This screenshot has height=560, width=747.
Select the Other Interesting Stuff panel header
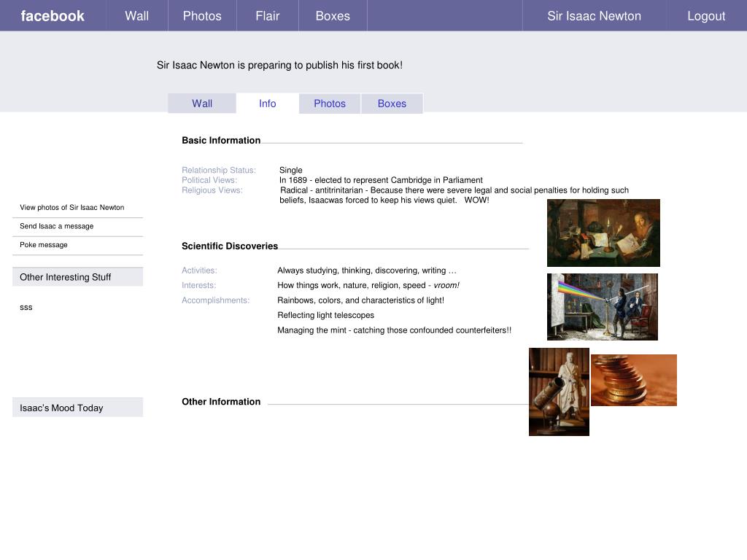77,276
